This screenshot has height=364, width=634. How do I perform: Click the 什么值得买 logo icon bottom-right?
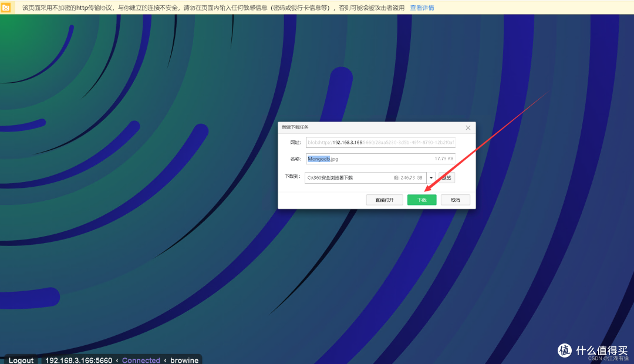[x=564, y=350]
